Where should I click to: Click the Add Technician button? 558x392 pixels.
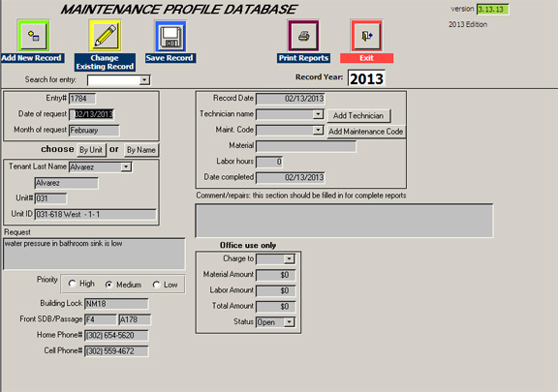358,115
